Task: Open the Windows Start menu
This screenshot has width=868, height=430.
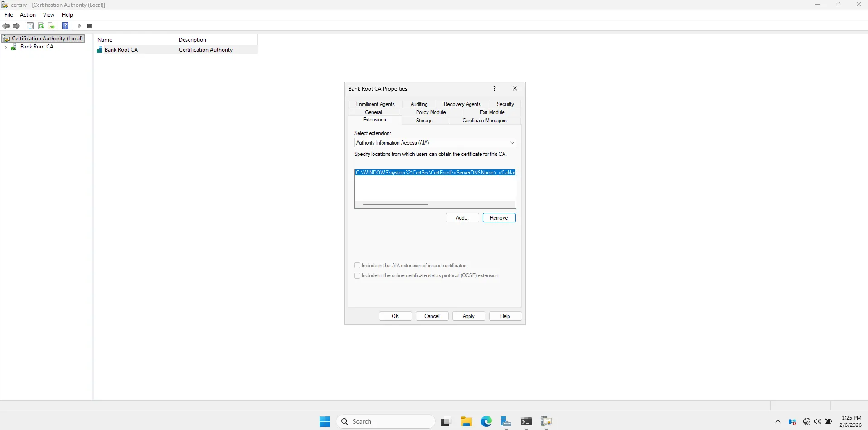Action: tap(325, 421)
